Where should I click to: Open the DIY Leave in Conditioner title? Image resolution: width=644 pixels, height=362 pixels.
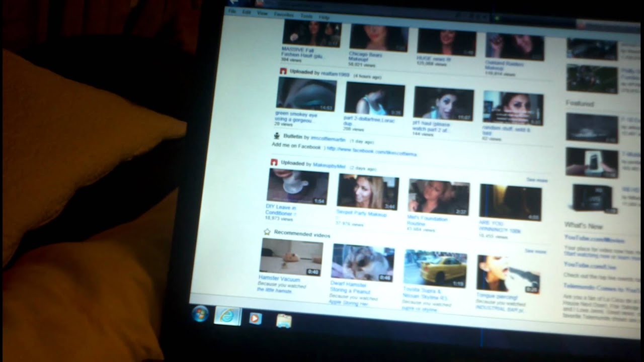pyautogui.click(x=281, y=210)
